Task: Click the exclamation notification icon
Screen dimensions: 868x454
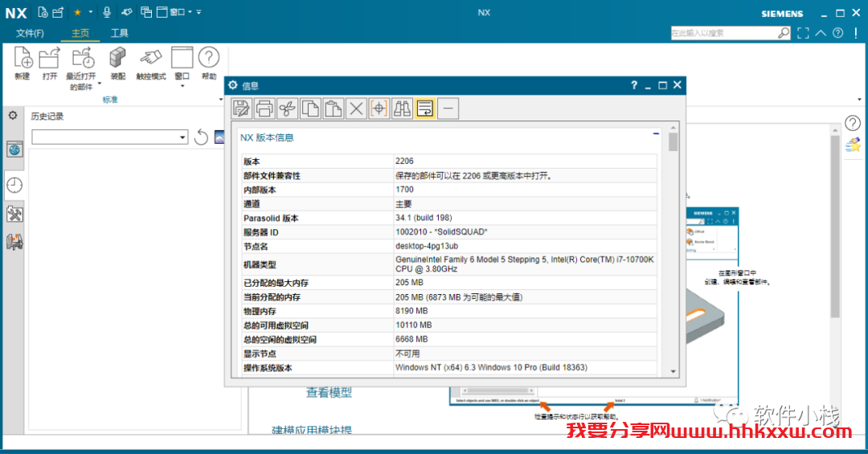Action: 856,33
